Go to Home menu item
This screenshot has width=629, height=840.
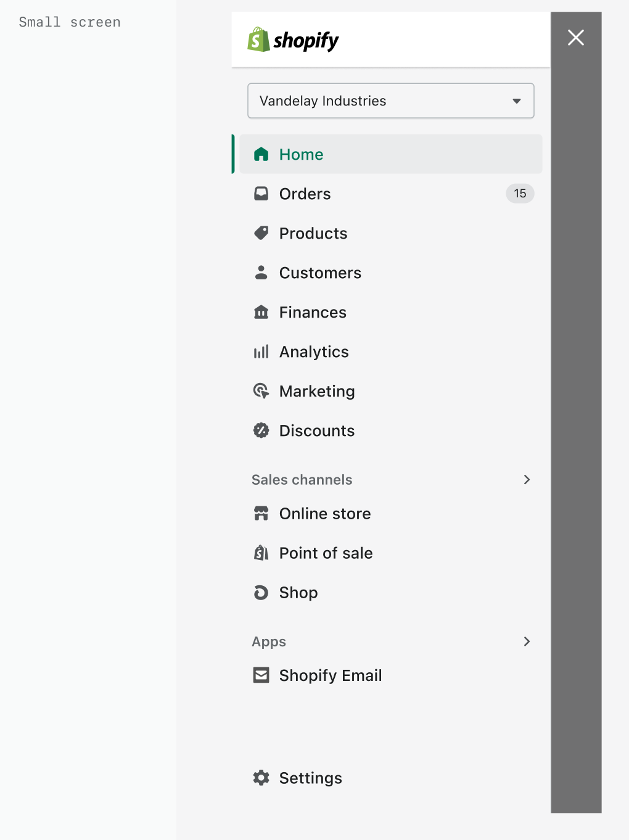391,154
